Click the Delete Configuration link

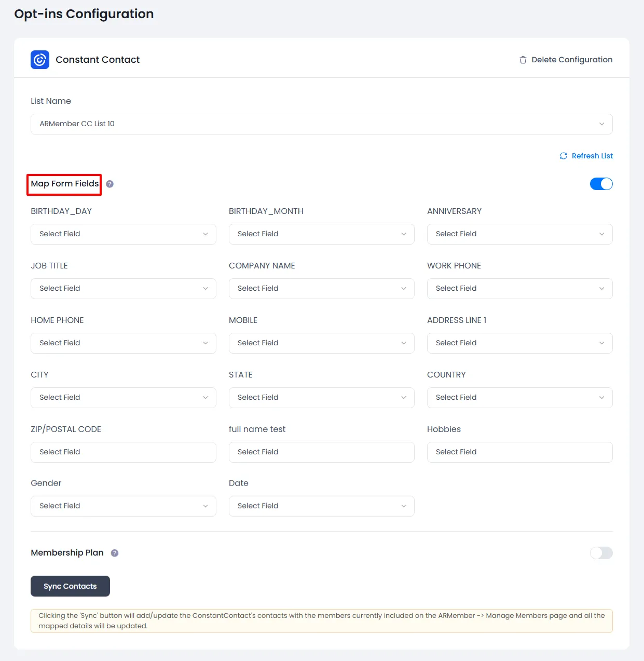571,60
